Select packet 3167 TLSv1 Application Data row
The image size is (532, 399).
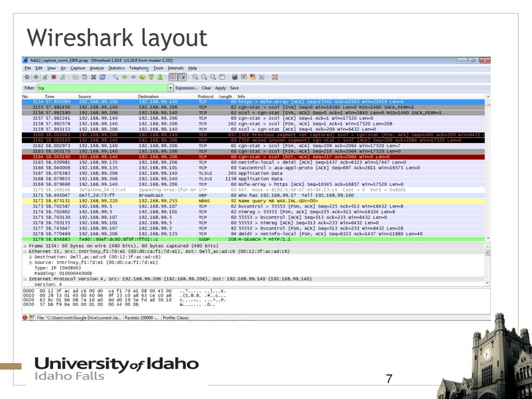click(x=253, y=173)
